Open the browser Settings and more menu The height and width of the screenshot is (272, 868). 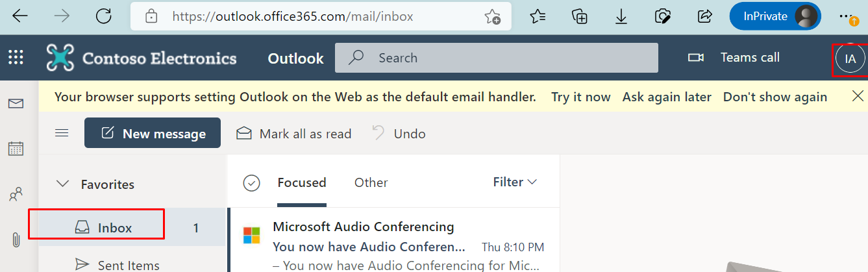[x=845, y=16]
